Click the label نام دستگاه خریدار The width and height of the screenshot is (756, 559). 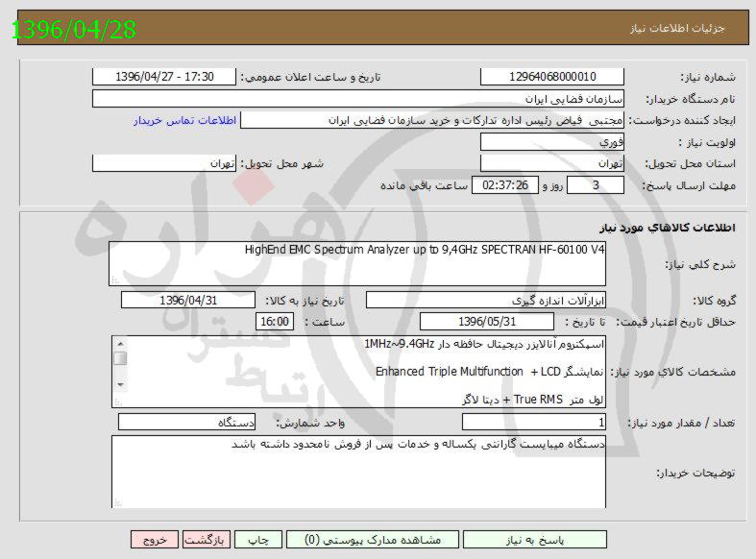[x=691, y=99]
